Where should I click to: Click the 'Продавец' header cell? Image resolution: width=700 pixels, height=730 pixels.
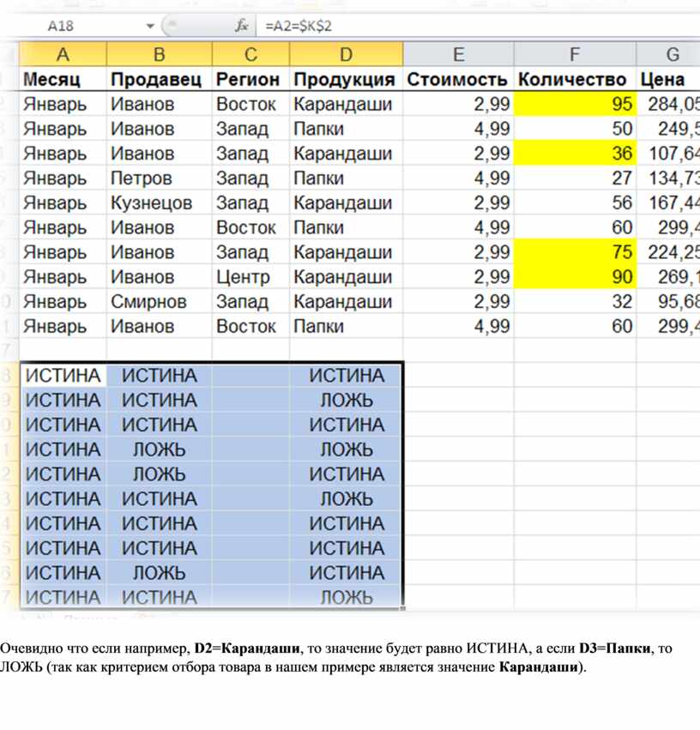[x=160, y=79]
